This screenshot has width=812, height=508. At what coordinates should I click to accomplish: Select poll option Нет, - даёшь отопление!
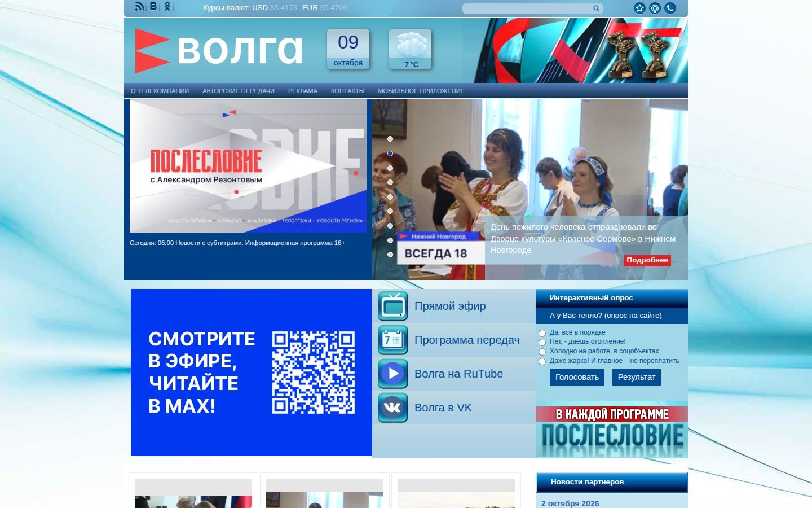542,342
